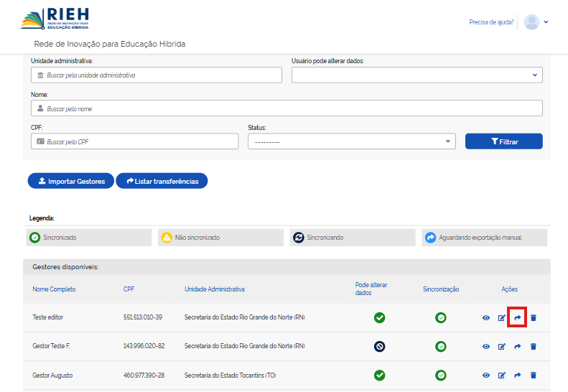Viewport: 568px width, 392px height.
Task: Open Precisa de ajuda? link
Action: 492,22
